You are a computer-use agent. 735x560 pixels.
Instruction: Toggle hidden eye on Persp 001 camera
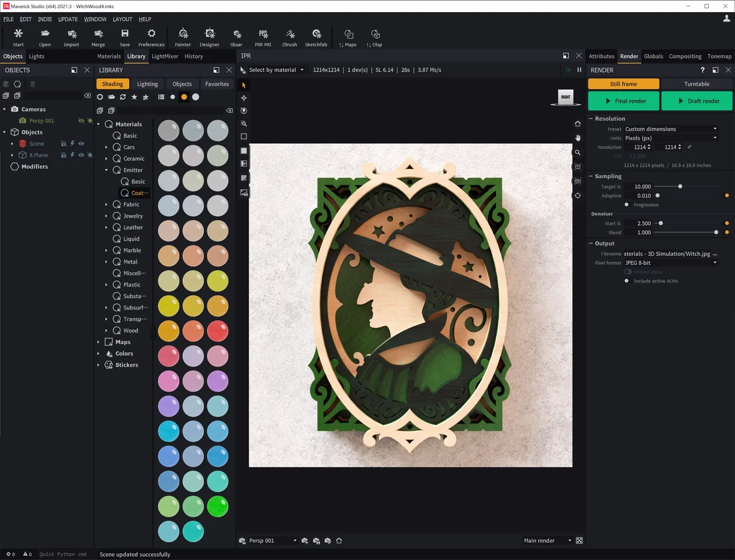[81, 121]
